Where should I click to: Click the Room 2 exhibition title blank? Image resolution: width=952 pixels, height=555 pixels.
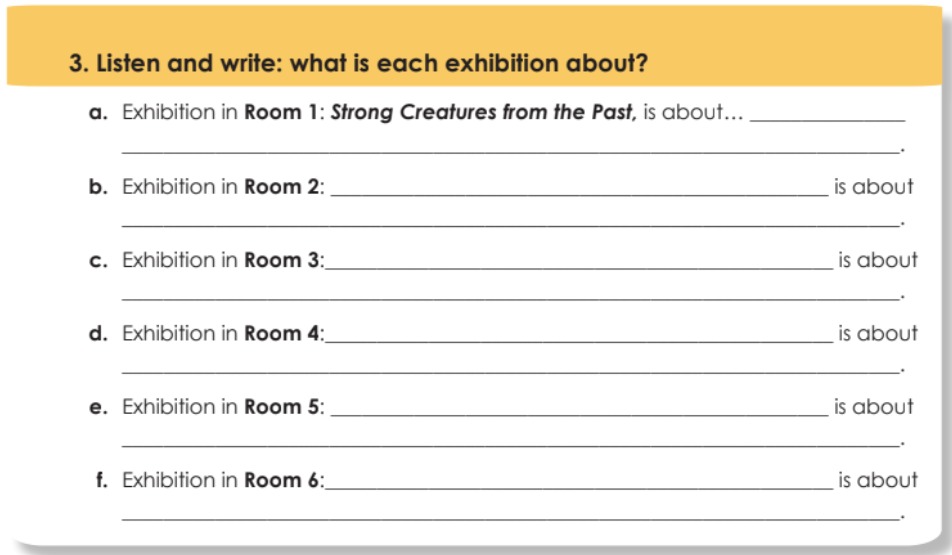pyautogui.click(x=579, y=188)
